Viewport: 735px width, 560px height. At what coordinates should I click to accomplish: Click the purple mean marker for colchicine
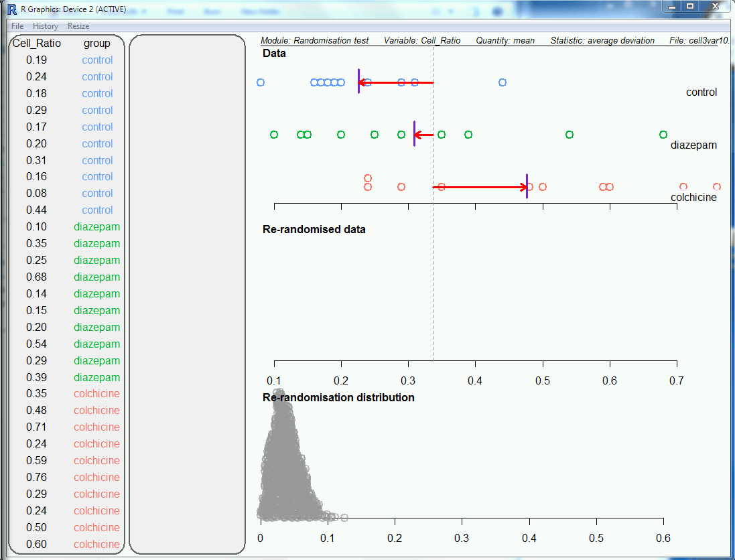click(x=527, y=186)
